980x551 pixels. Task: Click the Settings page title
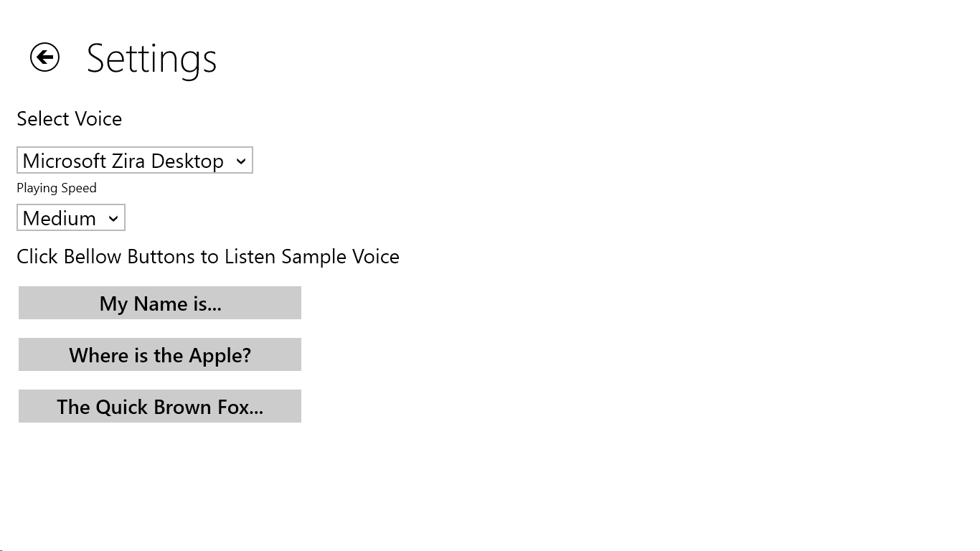pos(151,58)
